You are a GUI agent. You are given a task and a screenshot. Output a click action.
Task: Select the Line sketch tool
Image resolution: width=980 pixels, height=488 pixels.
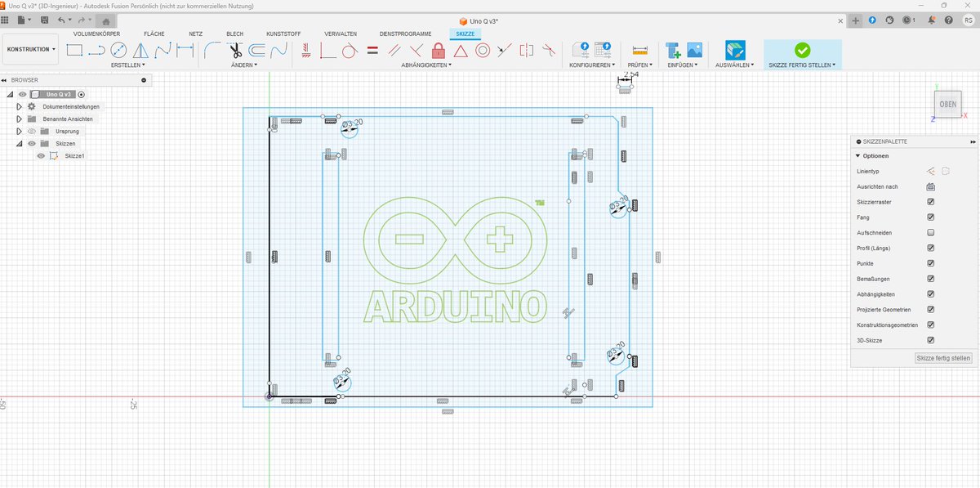click(x=96, y=50)
